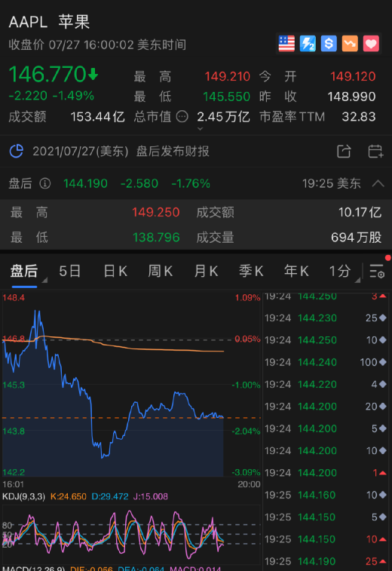Switch to the 月K chart tab
Image resolution: width=392 pixels, height=571 pixels.
pyautogui.click(x=206, y=272)
